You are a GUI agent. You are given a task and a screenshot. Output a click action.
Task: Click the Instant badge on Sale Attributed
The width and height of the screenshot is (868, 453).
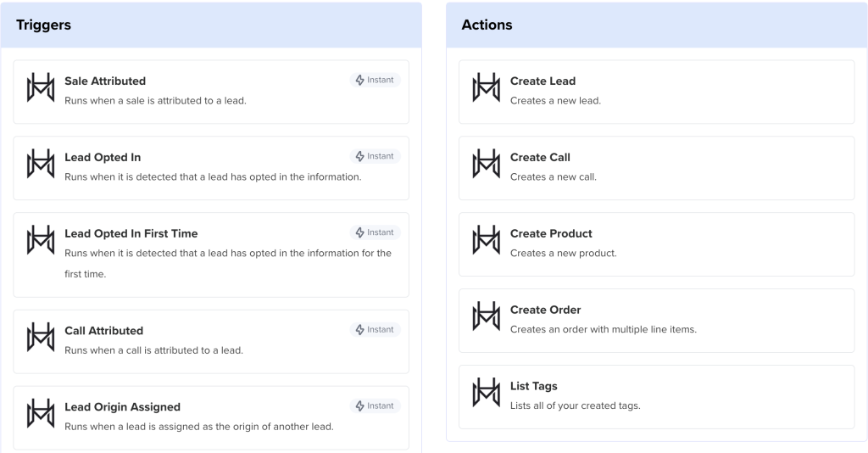pyautogui.click(x=375, y=80)
